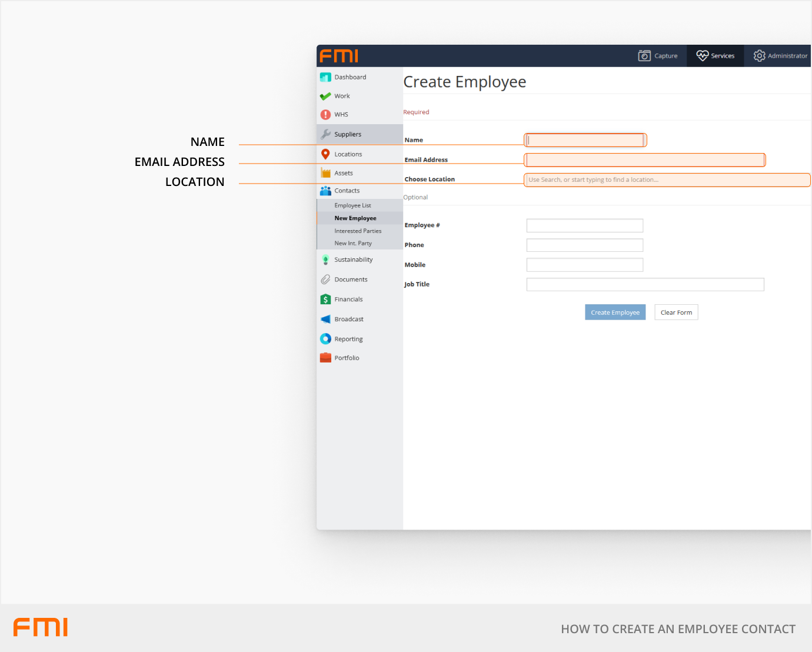This screenshot has height=652, width=812.
Task: Open the Choose Location search dropdown
Action: pos(667,180)
